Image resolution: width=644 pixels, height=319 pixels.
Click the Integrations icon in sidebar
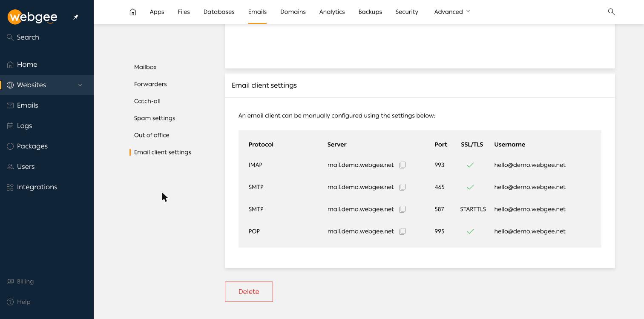tap(10, 187)
